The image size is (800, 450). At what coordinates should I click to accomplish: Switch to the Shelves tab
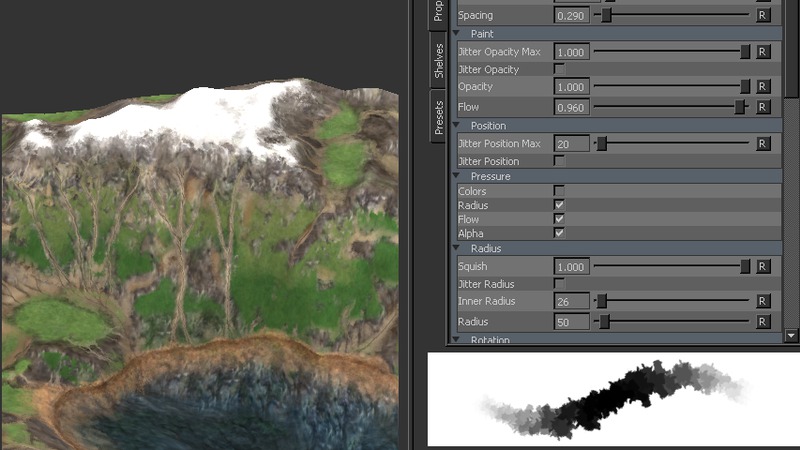(439, 62)
